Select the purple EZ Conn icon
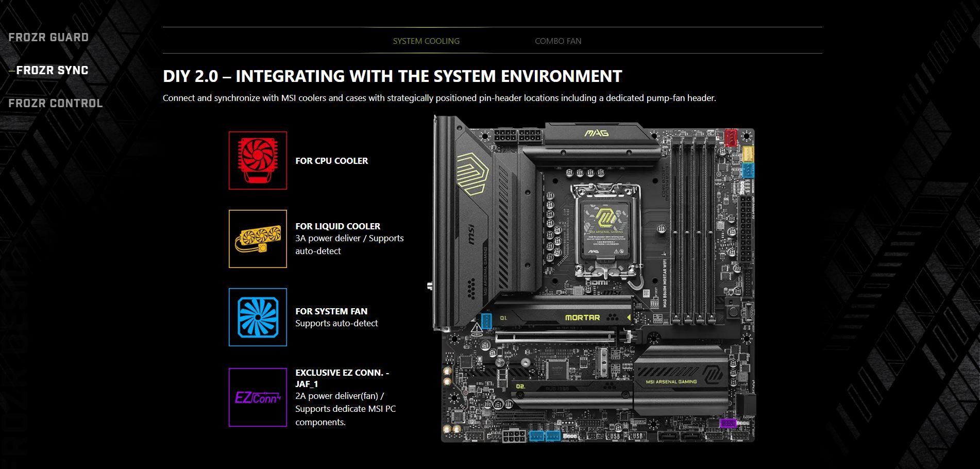980x469 pixels. click(258, 397)
